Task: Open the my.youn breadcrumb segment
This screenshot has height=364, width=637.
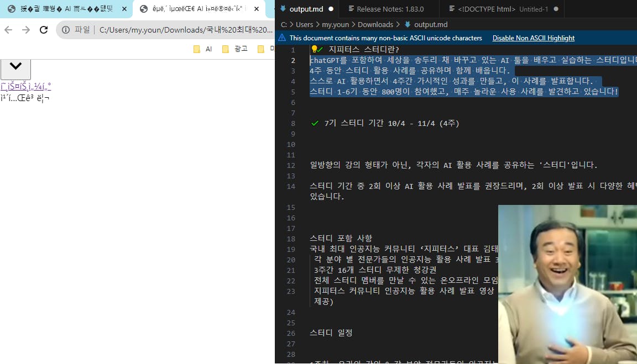Action: (335, 25)
